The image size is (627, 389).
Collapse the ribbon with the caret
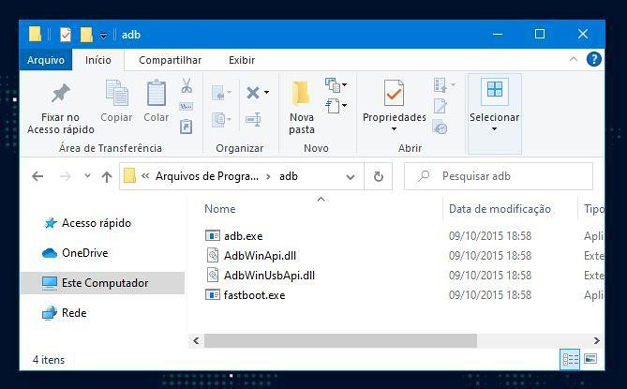573,60
